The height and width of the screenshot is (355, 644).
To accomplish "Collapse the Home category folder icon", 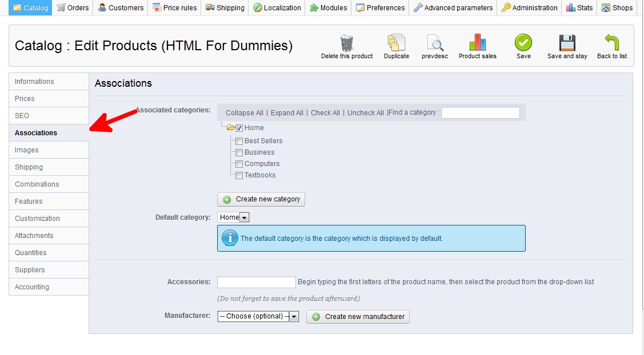I will (x=231, y=128).
